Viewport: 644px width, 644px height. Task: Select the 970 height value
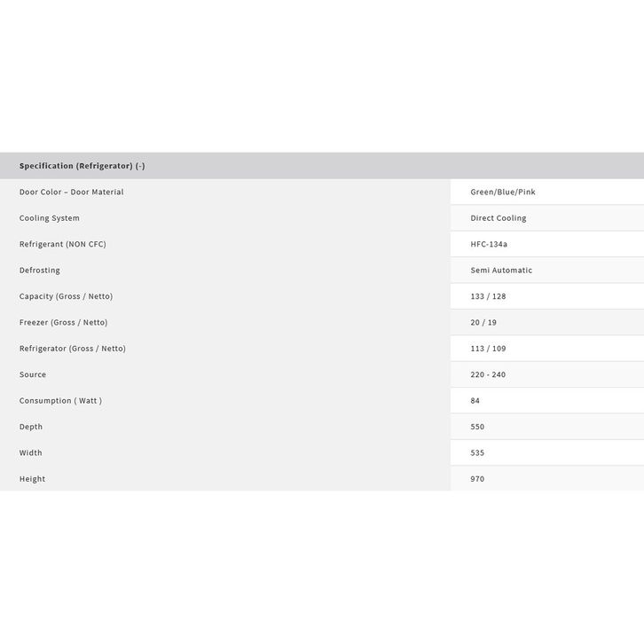click(x=477, y=479)
